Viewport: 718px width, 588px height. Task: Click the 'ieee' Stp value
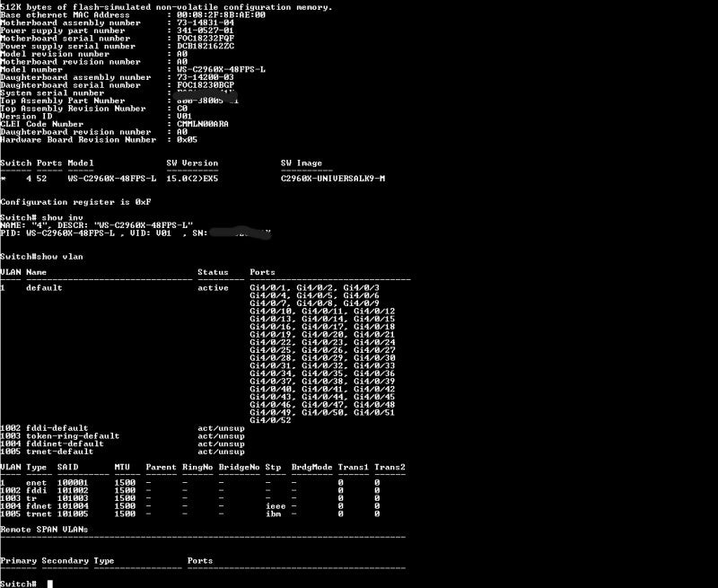pos(276,506)
